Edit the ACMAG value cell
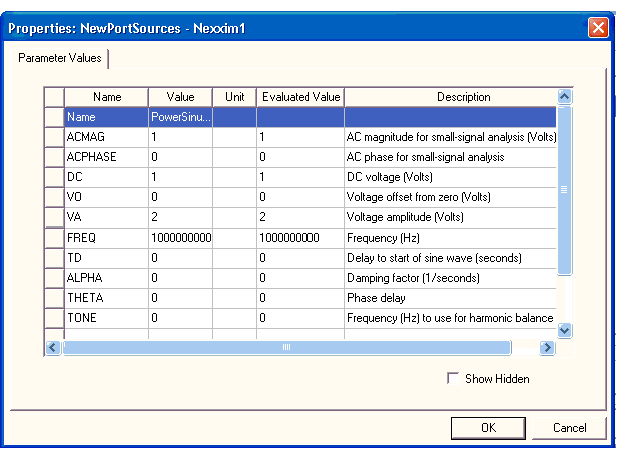This screenshot has height=452, width=620. click(180, 137)
